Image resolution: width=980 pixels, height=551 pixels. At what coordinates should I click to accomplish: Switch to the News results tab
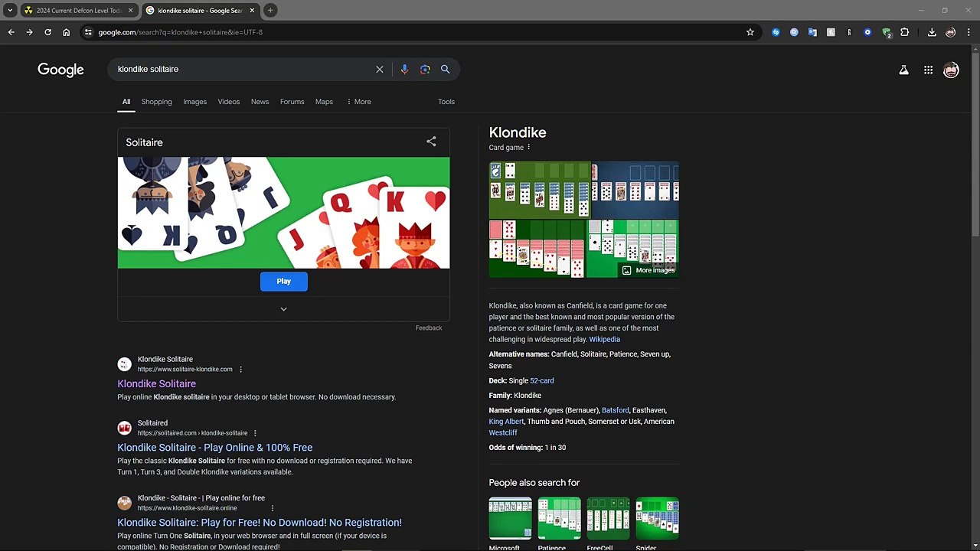pos(260,102)
